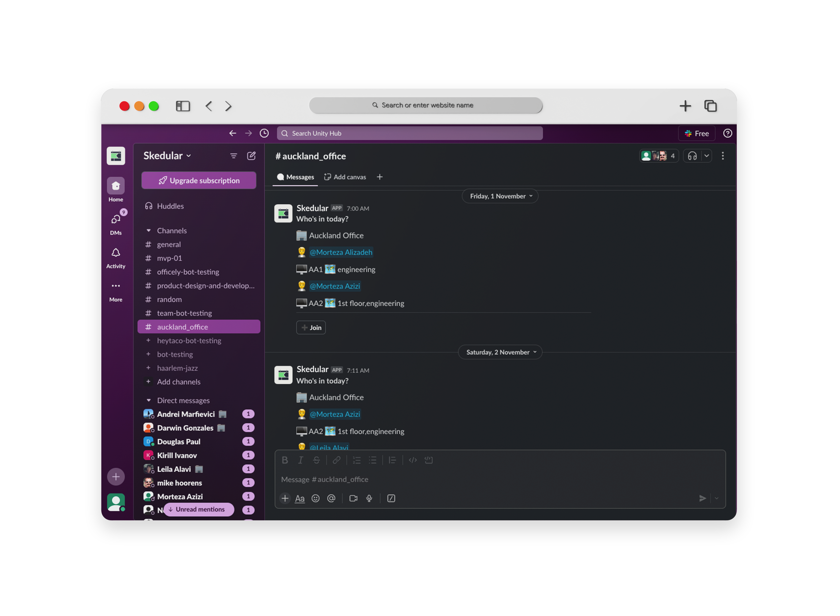Click the Upgrade subscription button
The width and height of the screenshot is (840, 616).
pos(199,181)
